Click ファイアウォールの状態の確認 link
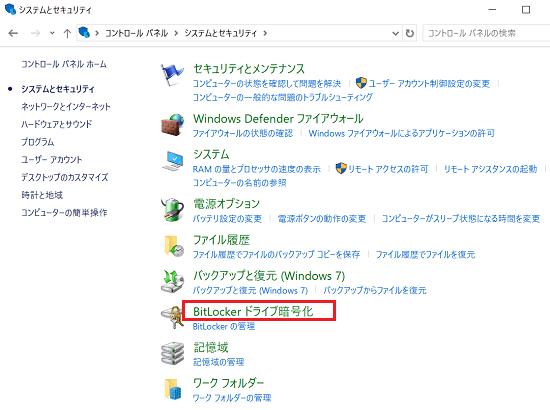The image size is (550, 410). pos(243,133)
